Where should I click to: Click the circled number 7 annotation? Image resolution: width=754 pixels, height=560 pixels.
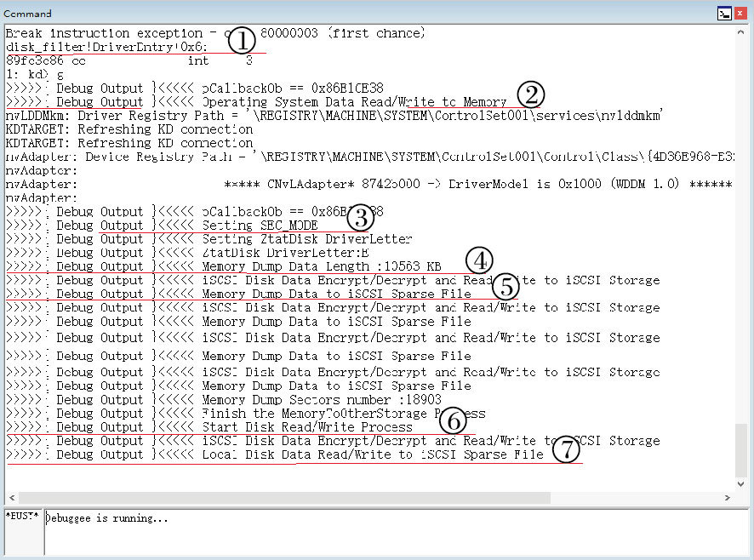tap(565, 450)
